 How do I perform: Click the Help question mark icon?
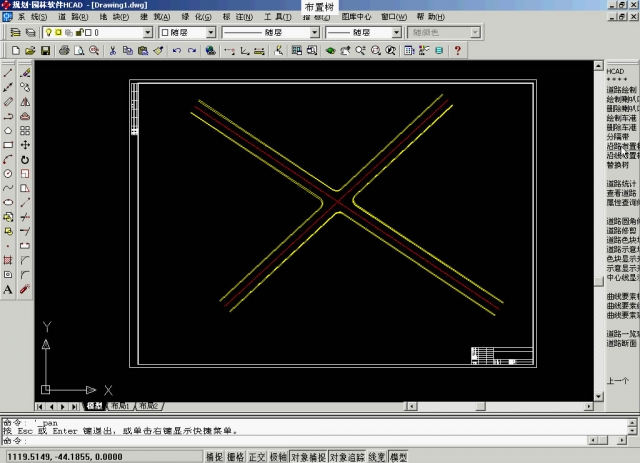coord(458,50)
